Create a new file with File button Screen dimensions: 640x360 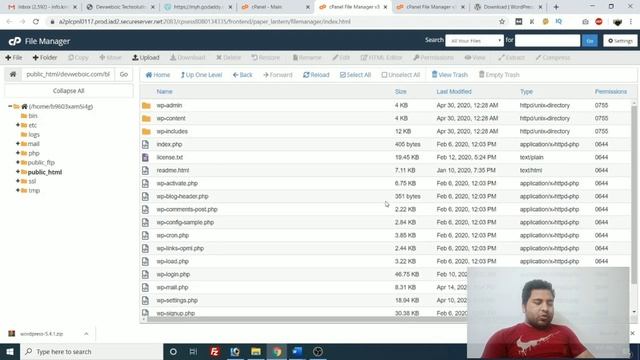point(14,58)
